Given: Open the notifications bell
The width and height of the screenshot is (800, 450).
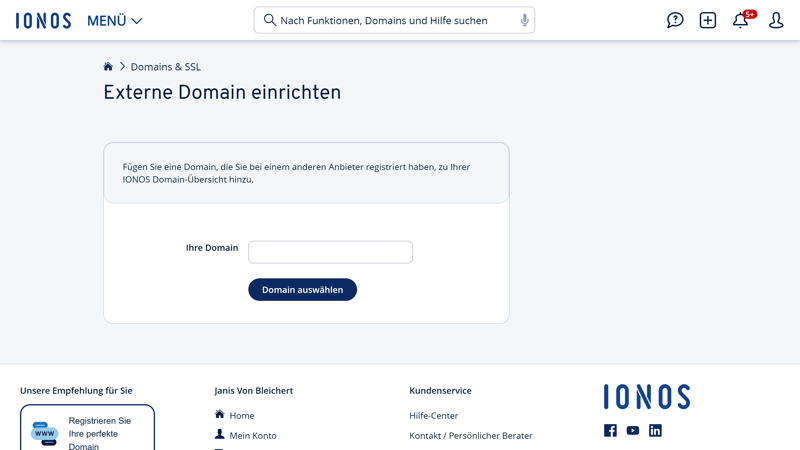Looking at the screenshot, I should pos(740,20).
